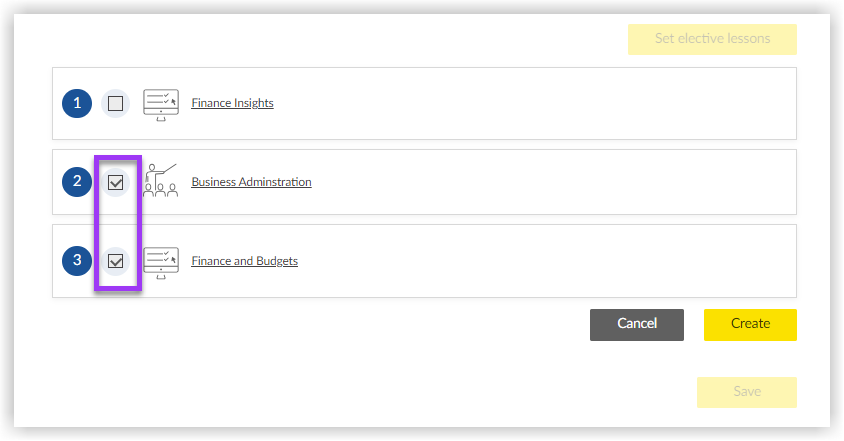
Task: Select the blue number 2 badge
Action: point(77,182)
